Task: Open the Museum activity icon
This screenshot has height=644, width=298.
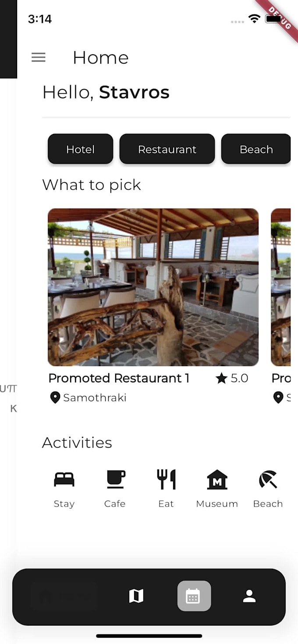Action: pyautogui.click(x=217, y=479)
